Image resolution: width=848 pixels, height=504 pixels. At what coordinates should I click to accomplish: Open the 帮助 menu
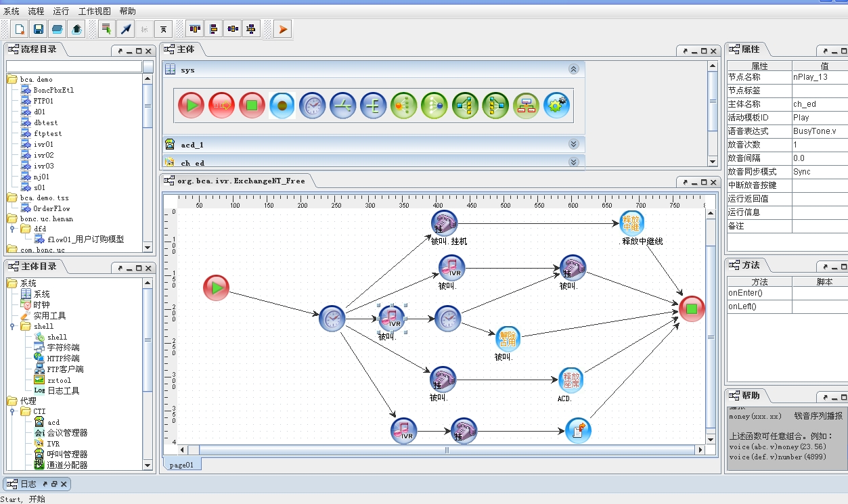[127, 12]
